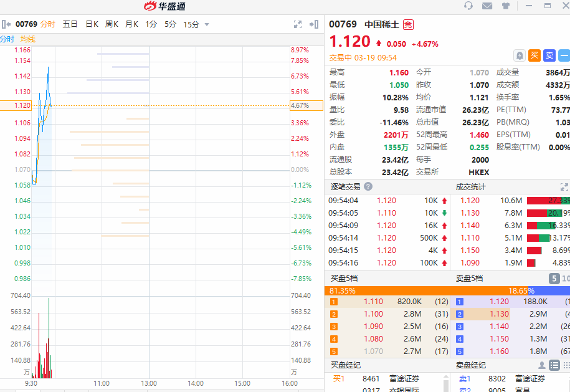This screenshot has width=570, height=392.
Task: Select the 分时 intraday chart tab
Action: tap(47, 24)
